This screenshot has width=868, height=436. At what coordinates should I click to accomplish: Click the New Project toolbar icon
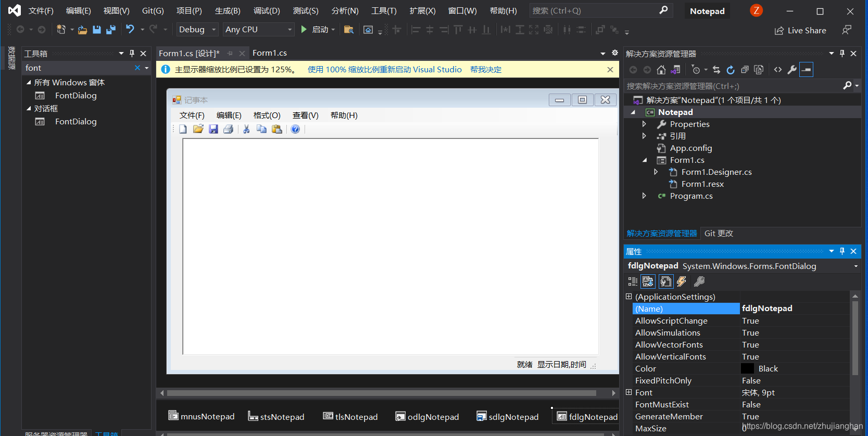point(61,30)
